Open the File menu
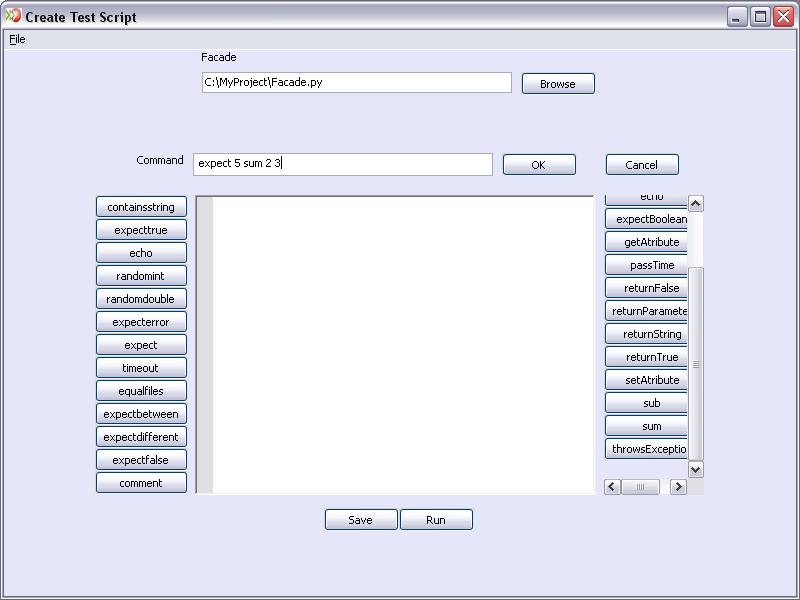800x600 pixels. point(17,39)
